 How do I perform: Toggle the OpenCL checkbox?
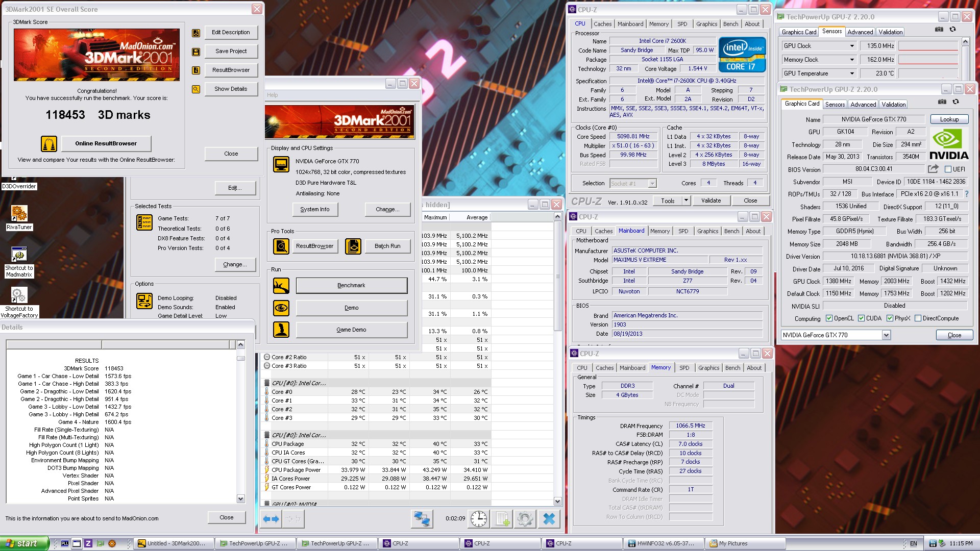pos(829,318)
